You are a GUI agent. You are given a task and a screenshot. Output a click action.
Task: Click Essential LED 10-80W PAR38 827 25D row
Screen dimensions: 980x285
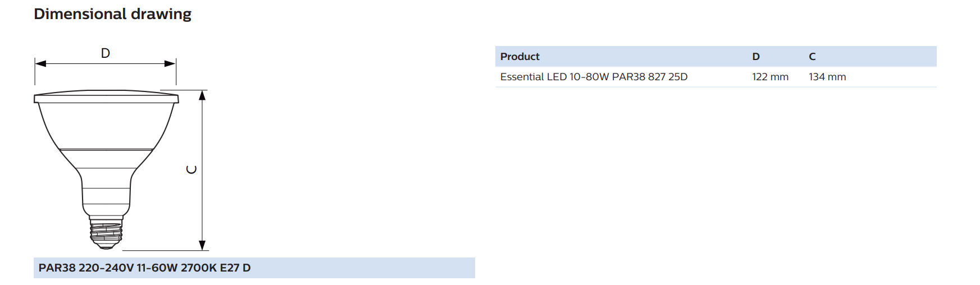click(x=716, y=77)
